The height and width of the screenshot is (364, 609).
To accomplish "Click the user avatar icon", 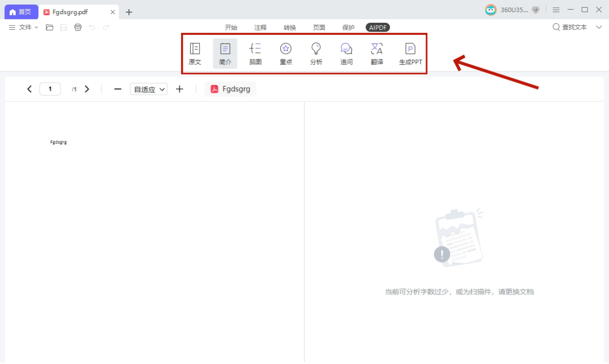I will (491, 10).
